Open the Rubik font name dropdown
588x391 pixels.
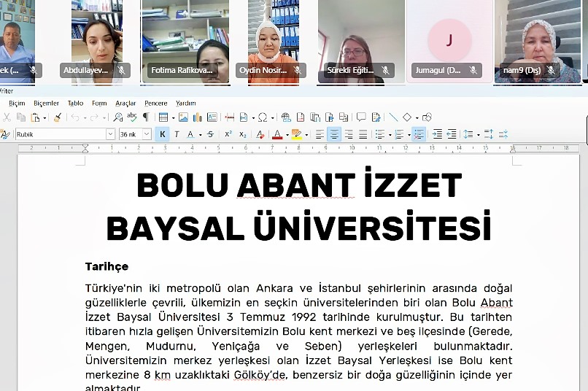[110, 134]
